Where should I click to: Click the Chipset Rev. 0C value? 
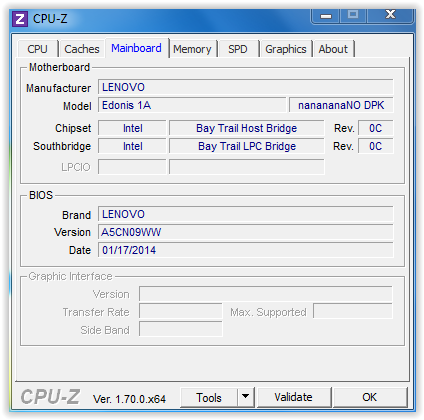[376, 128]
